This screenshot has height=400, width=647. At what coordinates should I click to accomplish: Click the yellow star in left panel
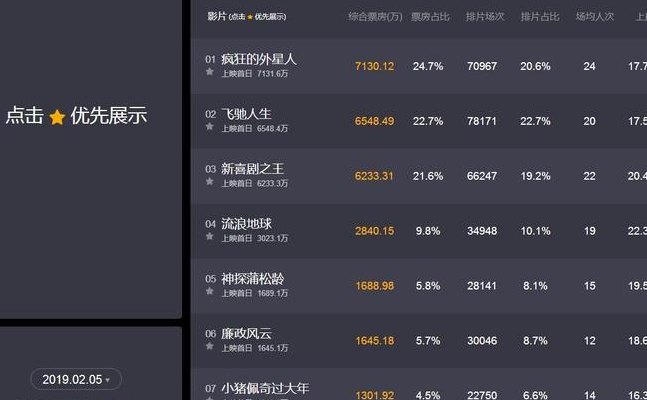pyautogui.click(x=57, y=117)
